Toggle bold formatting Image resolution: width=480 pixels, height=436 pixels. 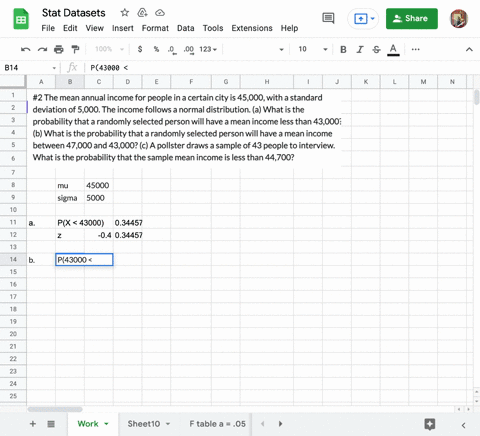pyautogui.click(x=343, y=50)
